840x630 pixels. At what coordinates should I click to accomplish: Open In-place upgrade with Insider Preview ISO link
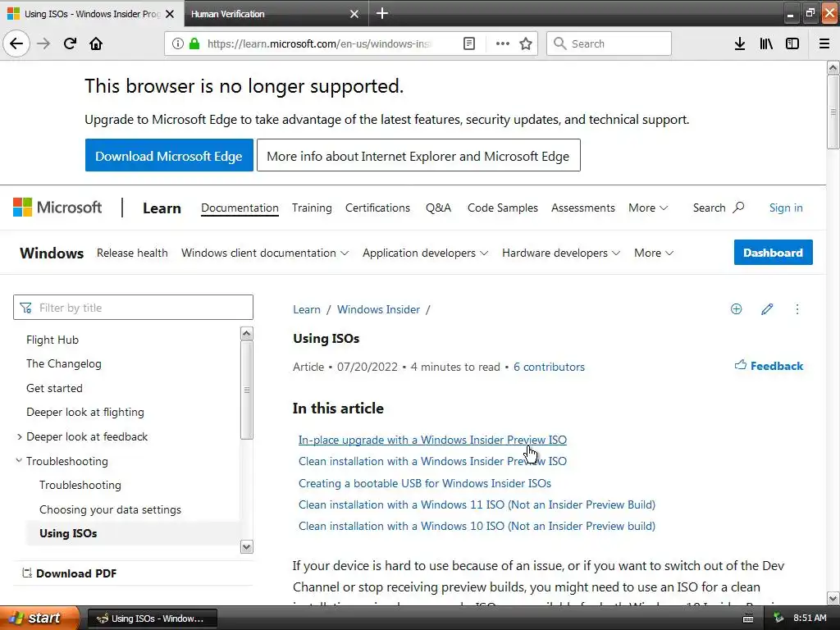pos(432,440)
